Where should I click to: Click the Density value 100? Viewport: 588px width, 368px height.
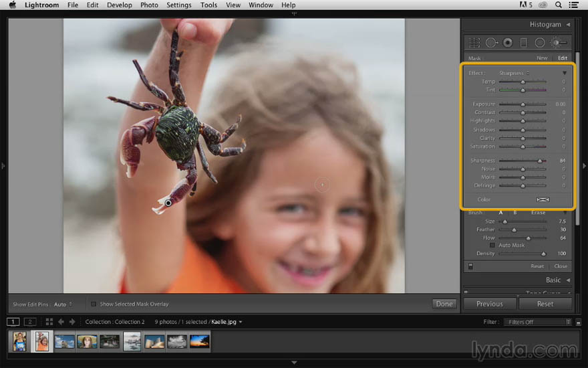[561, 254]
